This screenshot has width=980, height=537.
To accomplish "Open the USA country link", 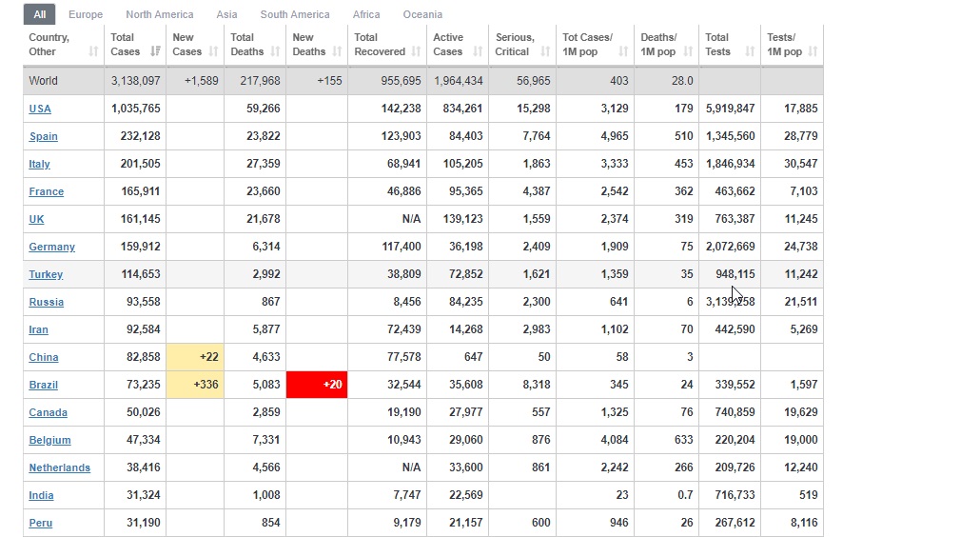I will [40, 109].
